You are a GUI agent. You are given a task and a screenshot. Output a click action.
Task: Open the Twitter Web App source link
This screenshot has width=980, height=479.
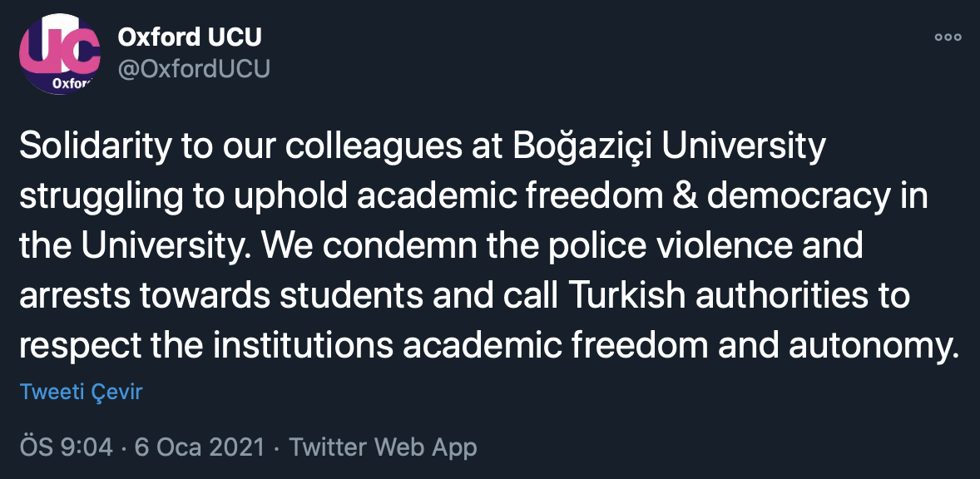[383, 447]
